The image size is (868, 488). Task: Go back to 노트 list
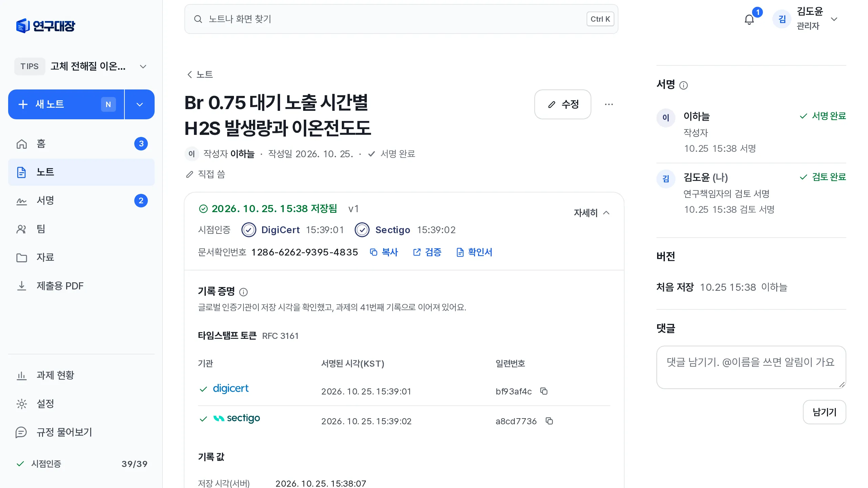[x=200, y=75]
